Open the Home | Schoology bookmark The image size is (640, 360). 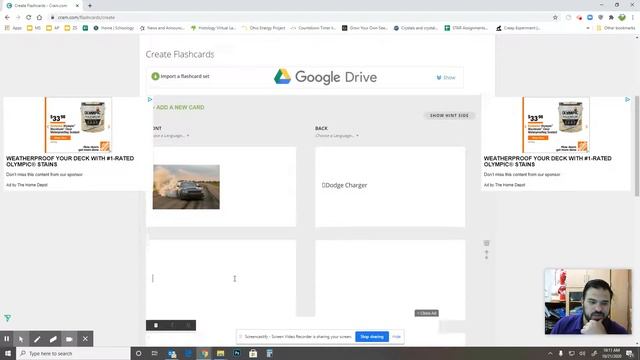114,28
